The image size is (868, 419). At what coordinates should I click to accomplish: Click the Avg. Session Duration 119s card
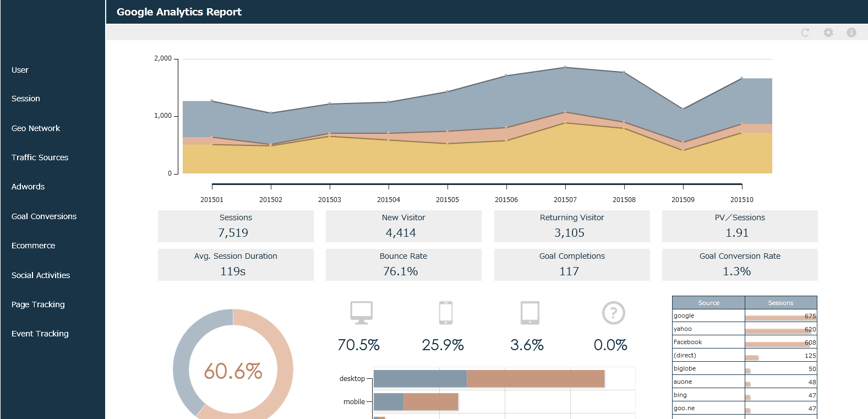(236, 265)
